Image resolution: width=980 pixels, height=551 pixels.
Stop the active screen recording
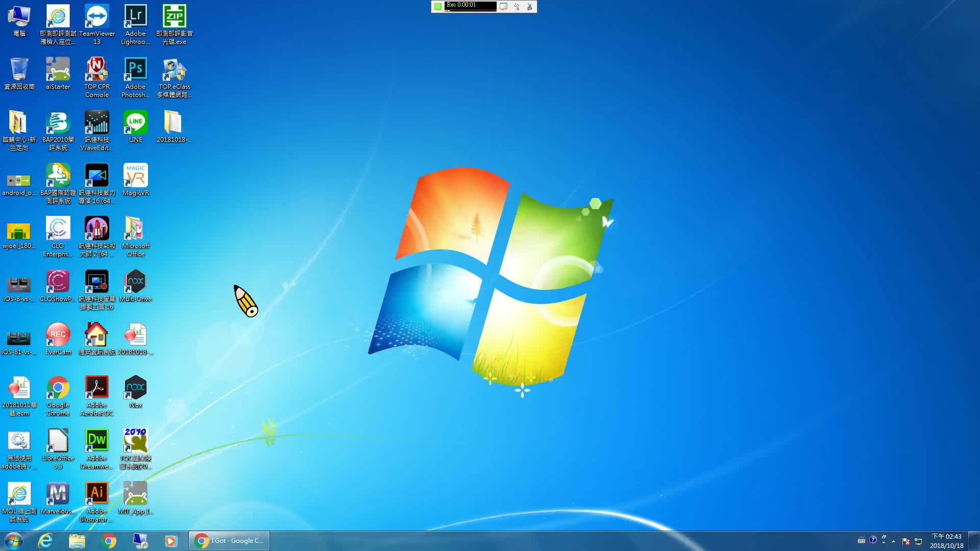click(438, 6)
